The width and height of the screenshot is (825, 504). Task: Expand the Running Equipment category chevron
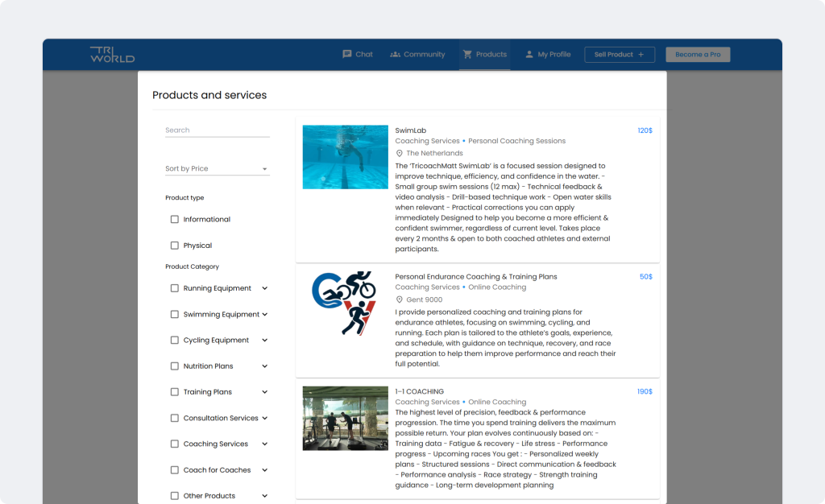[x=265, y=288]
